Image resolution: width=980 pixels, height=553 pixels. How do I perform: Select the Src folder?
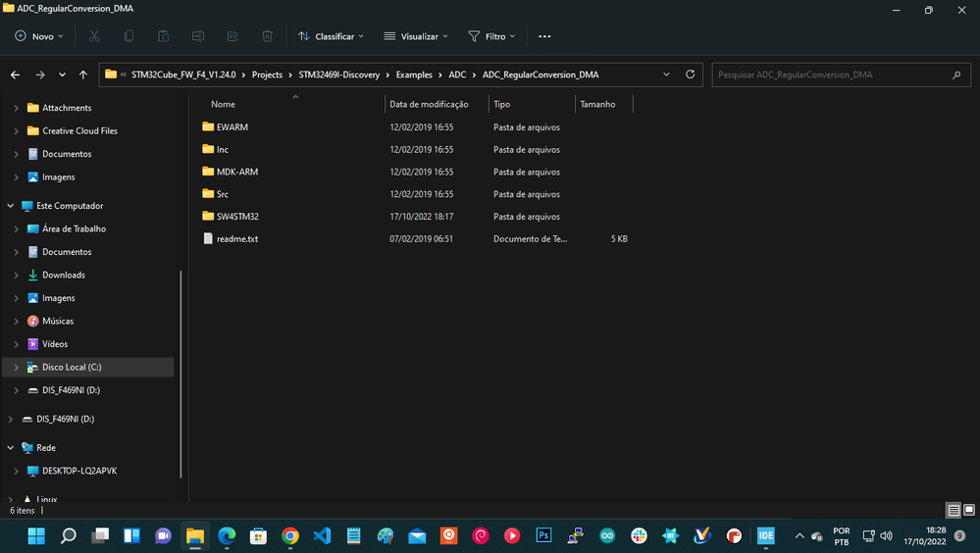click(x=222, y=194)
